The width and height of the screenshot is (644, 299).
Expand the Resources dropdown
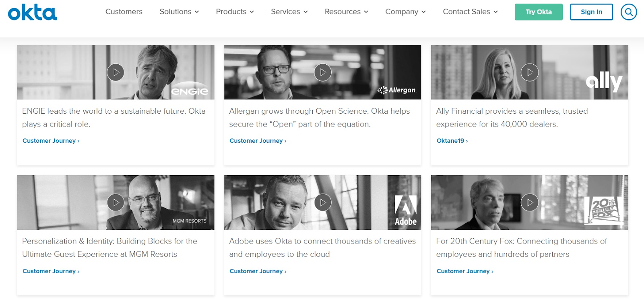click(346, 12)
